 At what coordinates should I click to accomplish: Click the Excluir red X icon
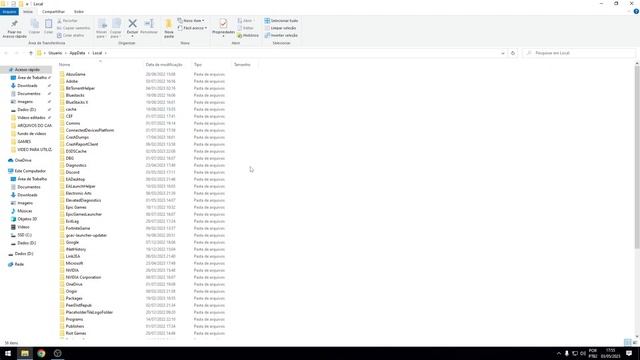(x=132, y=24)
